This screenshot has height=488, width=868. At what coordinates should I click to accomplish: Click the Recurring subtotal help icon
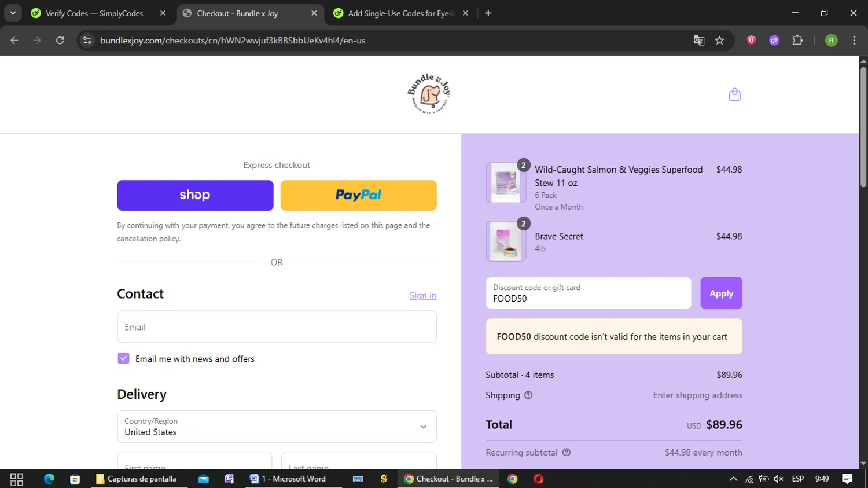click(567, 453)
